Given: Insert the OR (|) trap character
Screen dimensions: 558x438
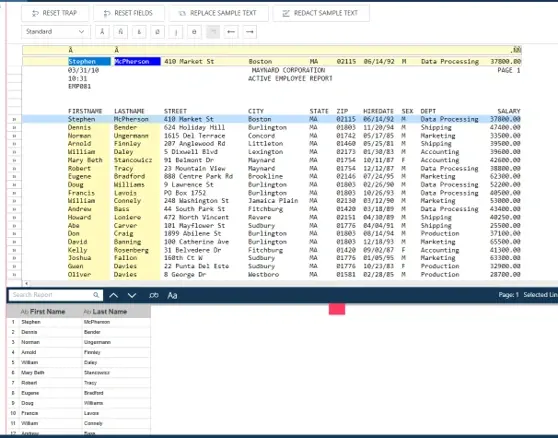Looking at the screenshot, I should click(x=176, y=32).
